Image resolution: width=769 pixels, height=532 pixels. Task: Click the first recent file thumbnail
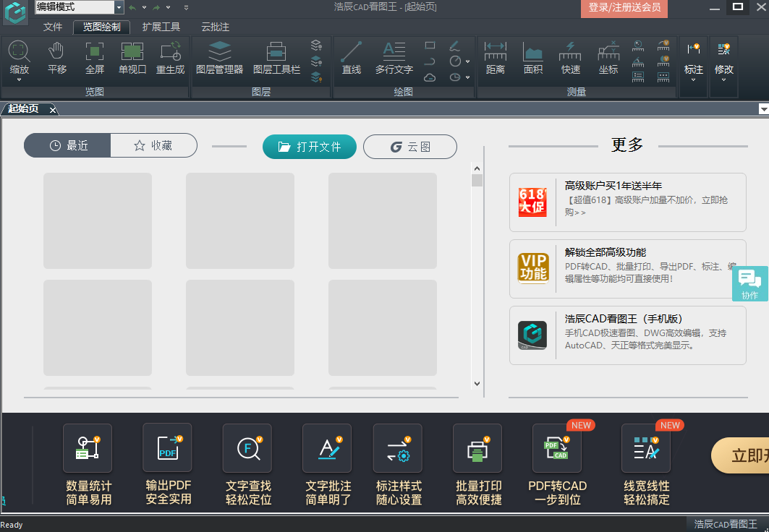pyautogui.click(x=98, y=220)
